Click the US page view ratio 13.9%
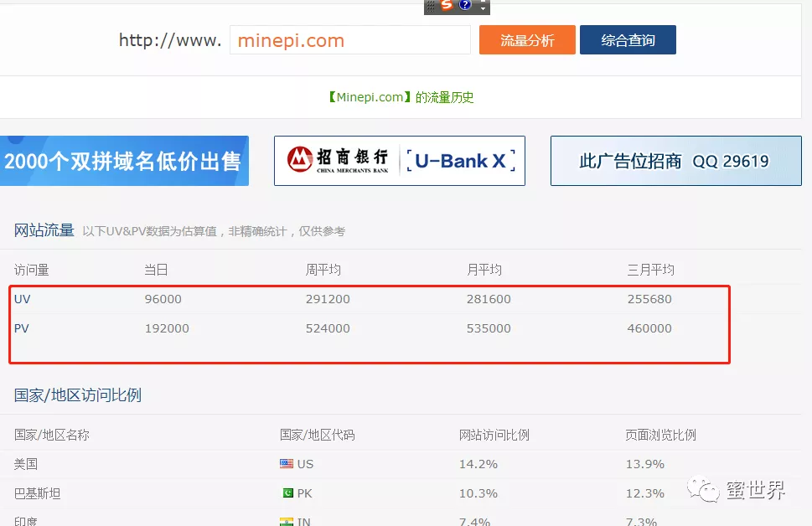Screen dimensions: 812x526 pyautogui.click(x=644, y=464)
